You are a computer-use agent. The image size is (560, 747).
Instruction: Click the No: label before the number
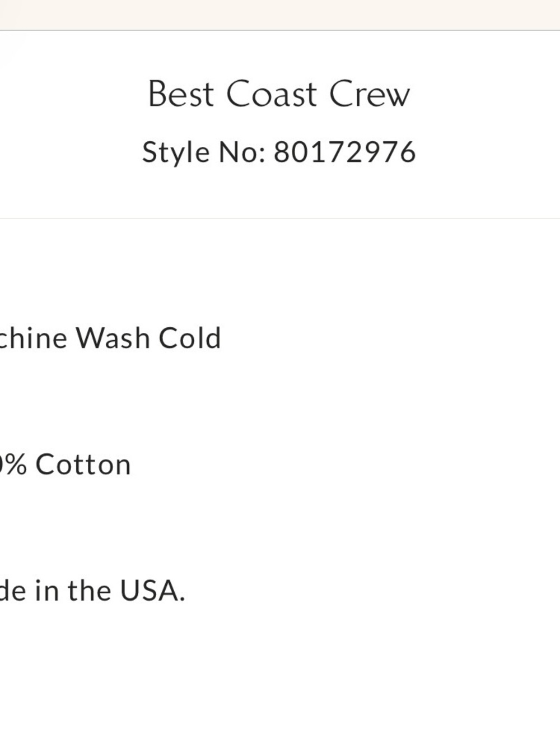point(241,152)
